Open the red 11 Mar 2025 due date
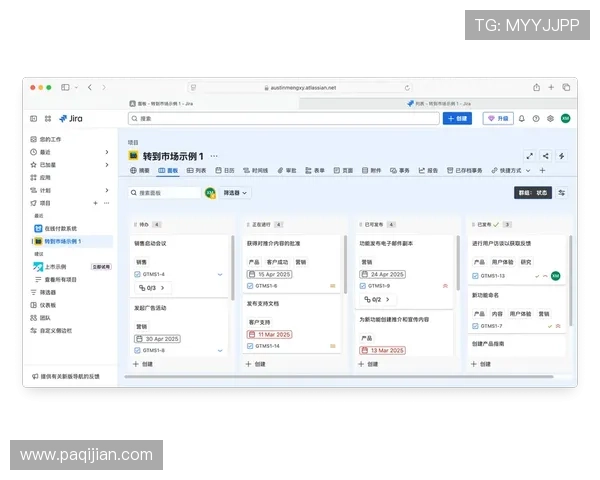 269,335
